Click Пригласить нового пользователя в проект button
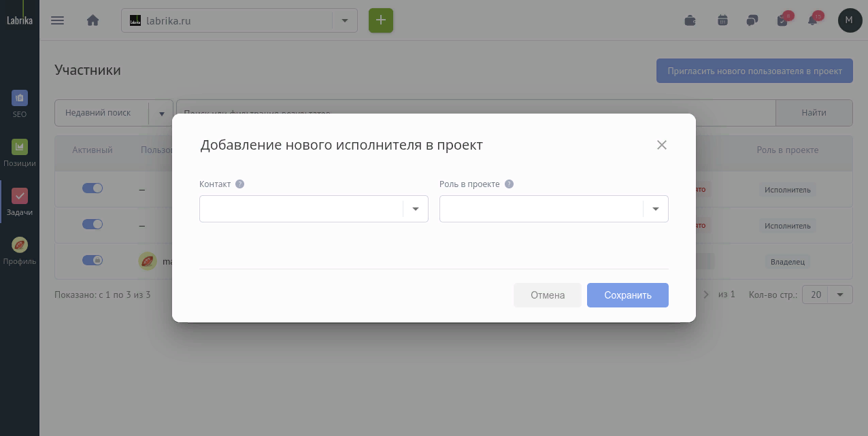 tap(754, 71)
